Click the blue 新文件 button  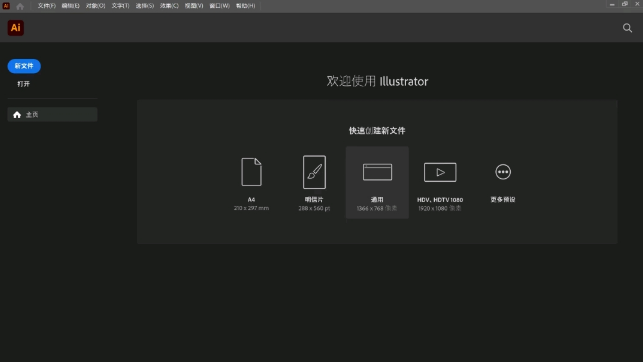click(x=24, y=66)
